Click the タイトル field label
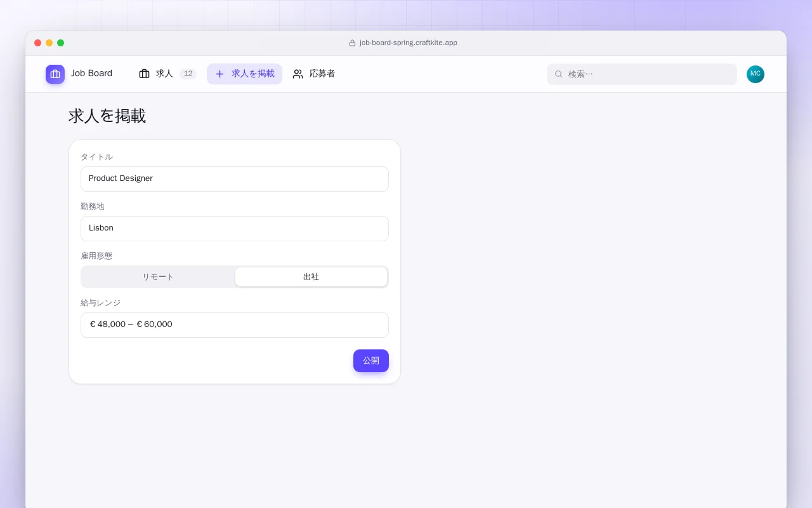This screenshot has width=812, height=508. pos(97,157)
